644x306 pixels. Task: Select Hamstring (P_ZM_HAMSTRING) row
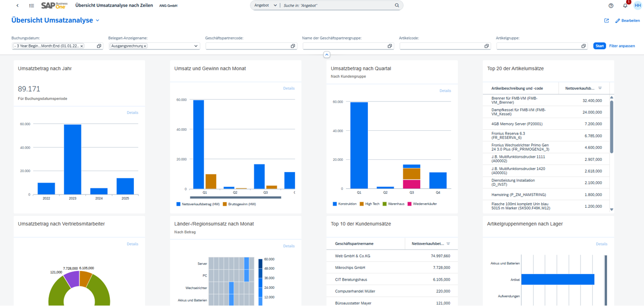tap(546, 194)
